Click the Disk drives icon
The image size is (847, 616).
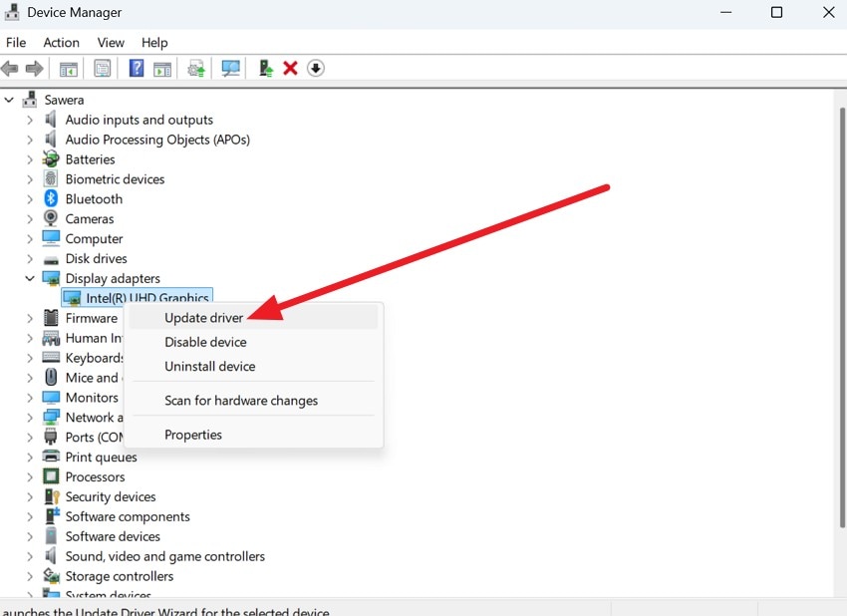[51, 259]
